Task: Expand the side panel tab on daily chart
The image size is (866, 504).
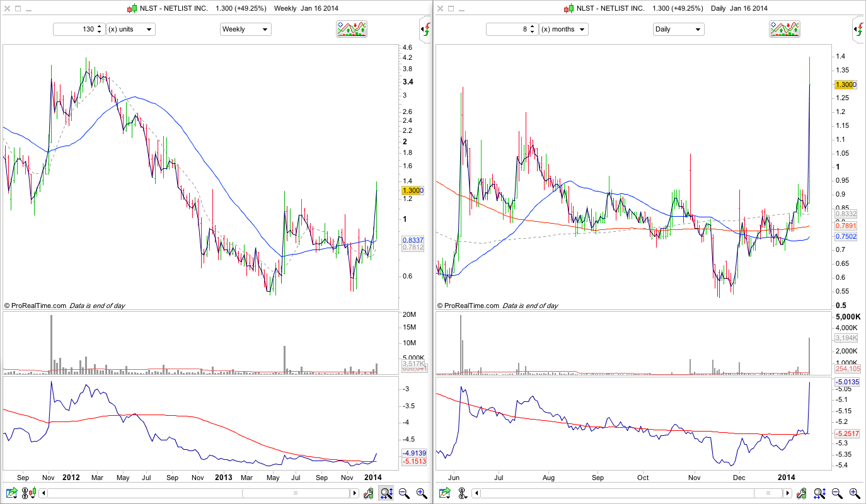Action: (858, 29)
